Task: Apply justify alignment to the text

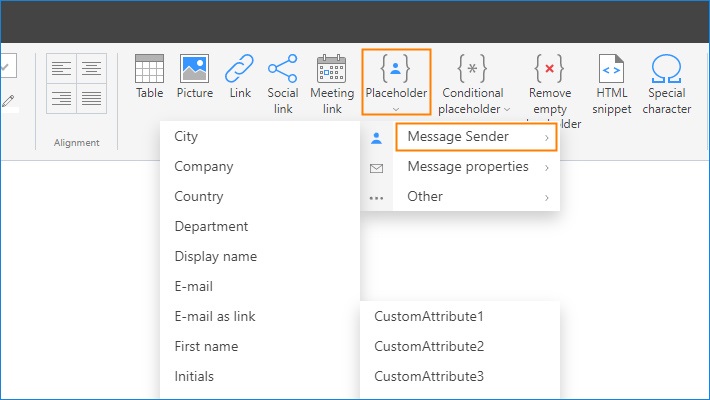Action: [x=92, y=98]
